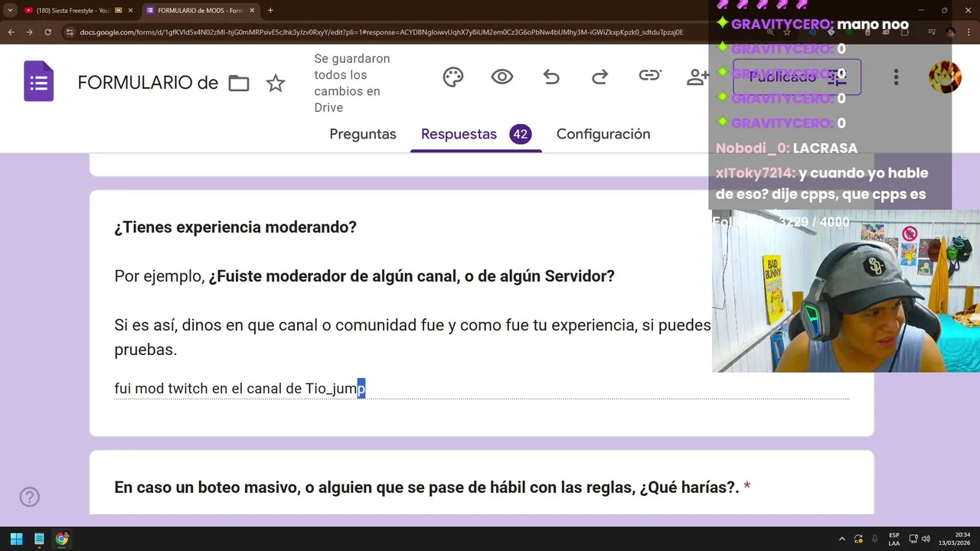View site information icon in address bar

(70, 32)
